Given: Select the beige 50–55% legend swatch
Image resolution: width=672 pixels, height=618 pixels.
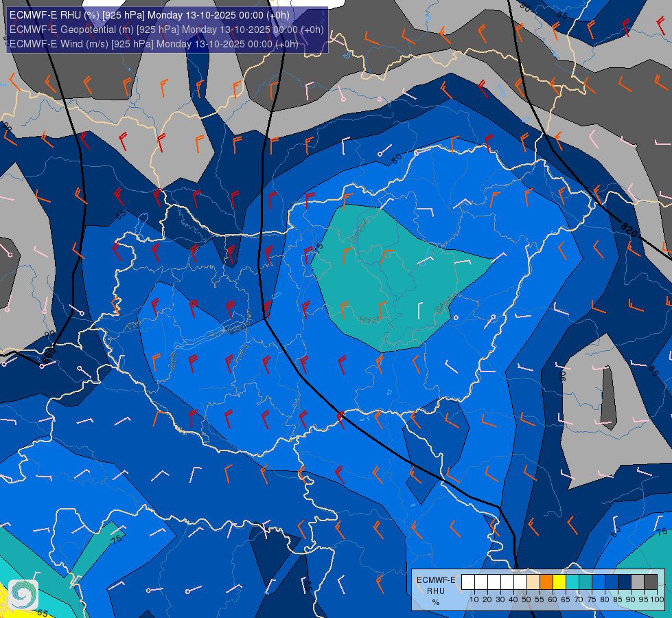Looking at the screenshot, I should 533,582.
